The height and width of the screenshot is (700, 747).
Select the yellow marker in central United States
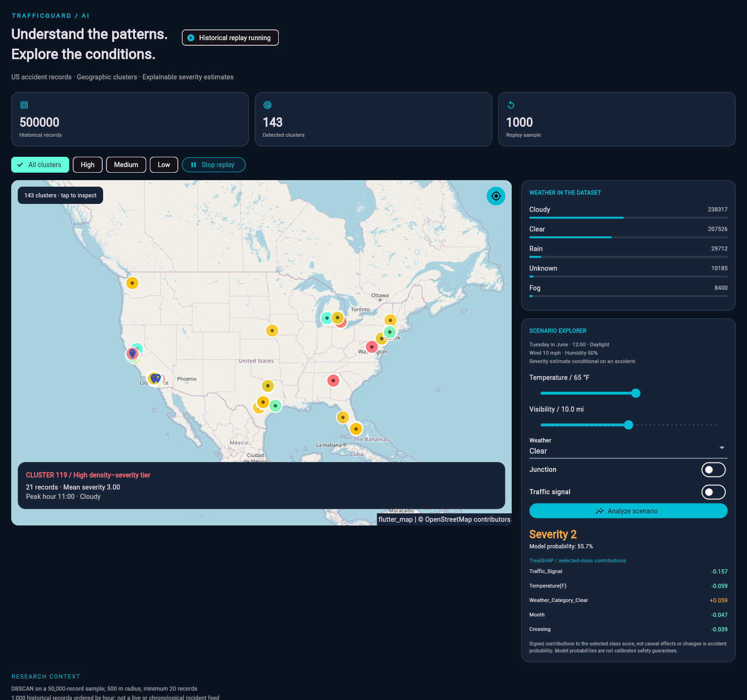pyautogui.click(x=272, y=330)
